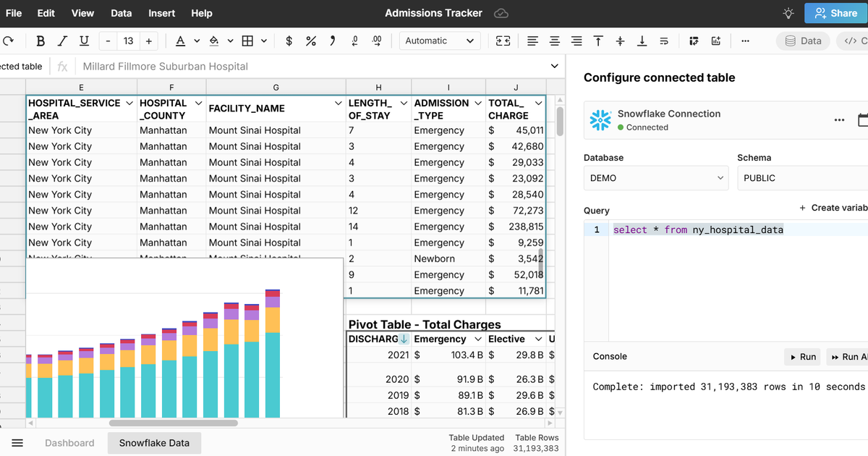
Task: Click the insert chart icon
Action: coord(716,41)
